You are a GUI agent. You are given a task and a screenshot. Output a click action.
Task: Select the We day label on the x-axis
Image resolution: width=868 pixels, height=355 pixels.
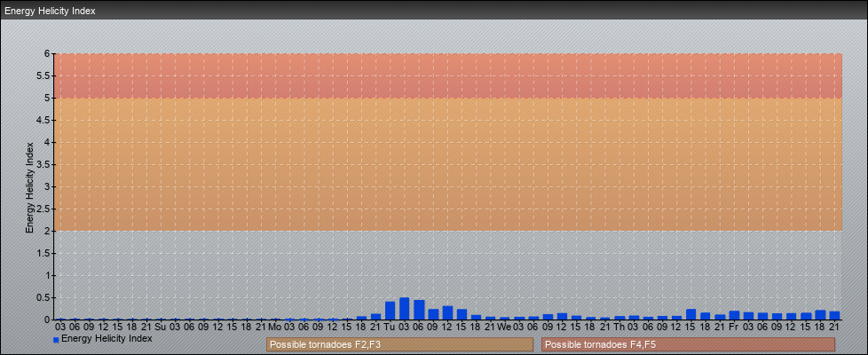pyautogui.click(x=504, y=327)
